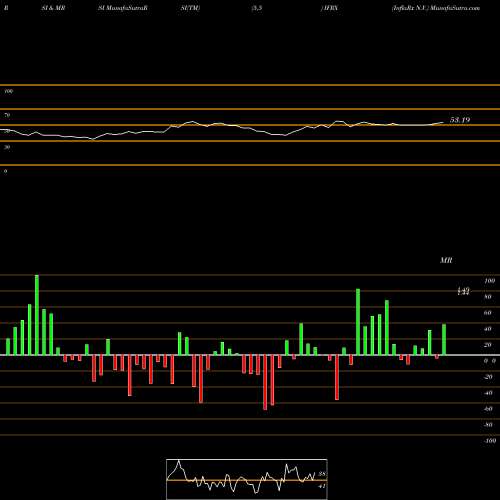
Task: Click the "0" label below the RSI panel
Action: [x=6, y=171]
